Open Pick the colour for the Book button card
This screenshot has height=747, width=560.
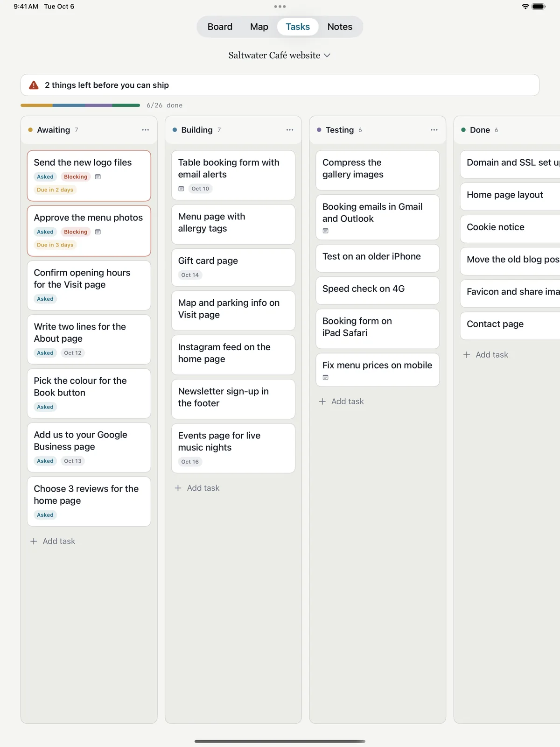point(89,394)
